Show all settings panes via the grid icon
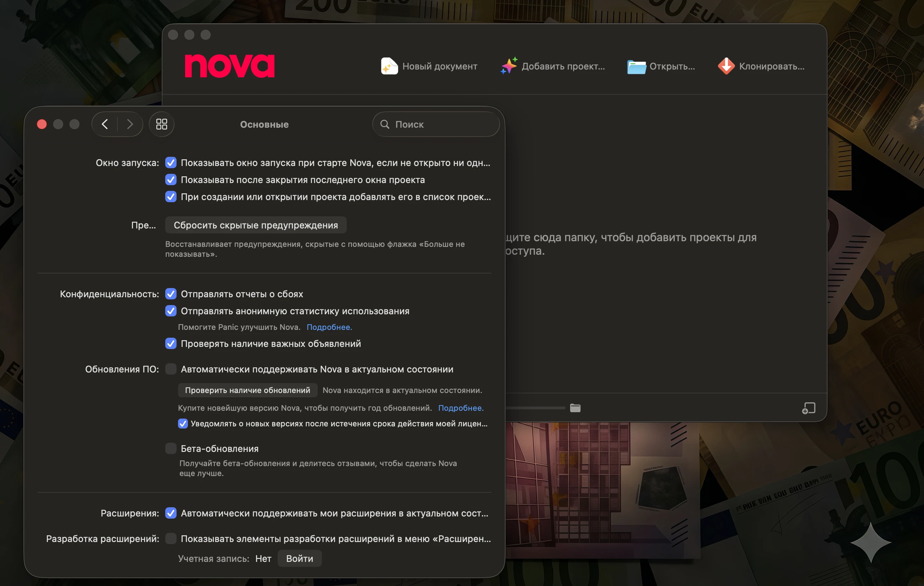Viewport: 924px width, 586px height. coord(162,124)
